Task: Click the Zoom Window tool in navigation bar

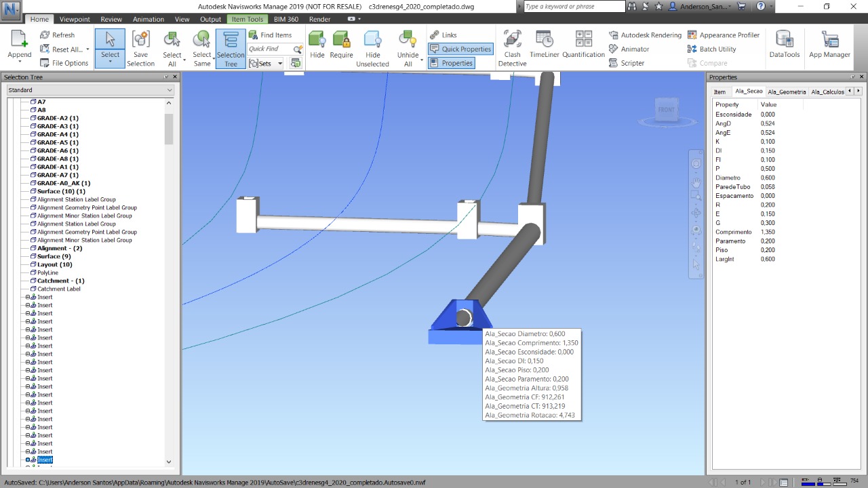Action: pos(696,197)
